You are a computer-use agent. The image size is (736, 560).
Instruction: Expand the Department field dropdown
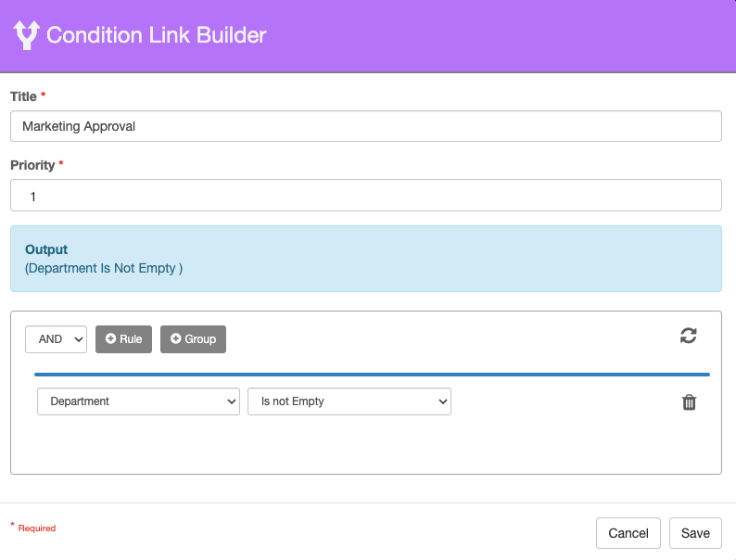click(x=138, y=401)
